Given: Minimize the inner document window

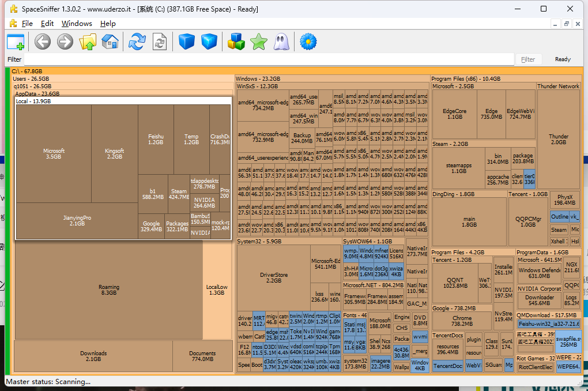Looking at the screenshot, I should pos(555,24).
